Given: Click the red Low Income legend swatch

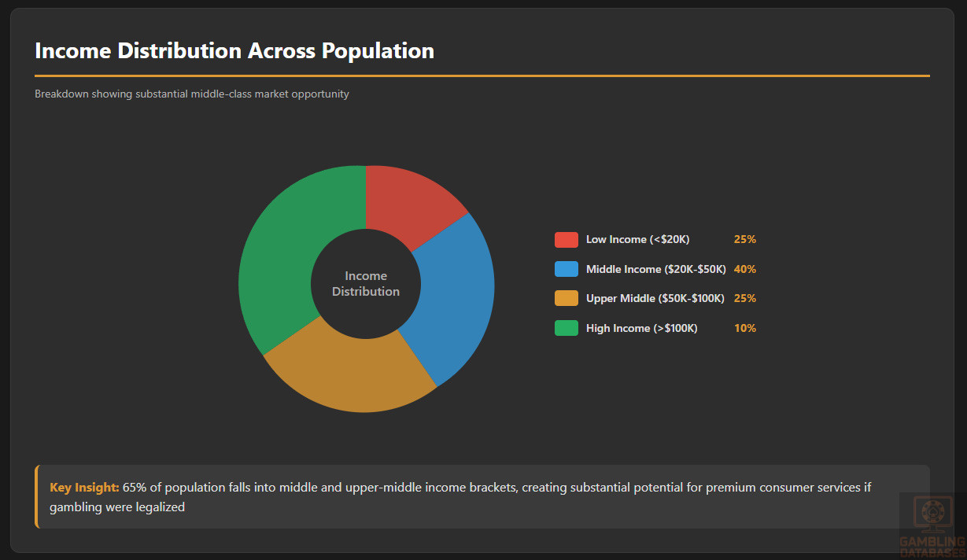Looking at the screenshot, I should click(566, 240).
